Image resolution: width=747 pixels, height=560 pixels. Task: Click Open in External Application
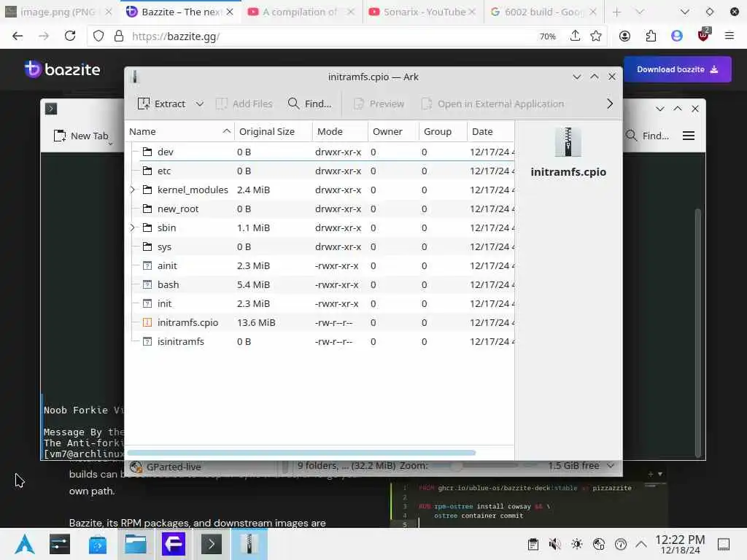click(x=492, y=104)
